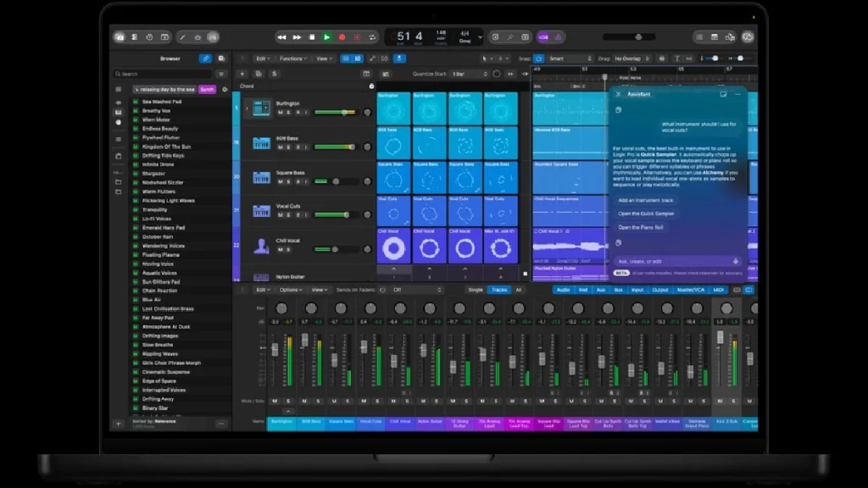Click the Add an instrument track suggestion
The width and height of the screenshot is (868, 488).
[x=645, y=200]
